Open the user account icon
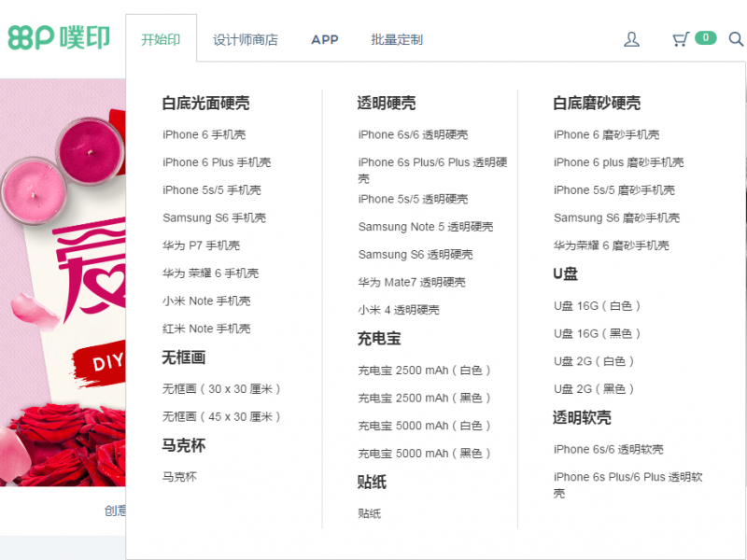The image size is (747, 560). coord(632,39)
